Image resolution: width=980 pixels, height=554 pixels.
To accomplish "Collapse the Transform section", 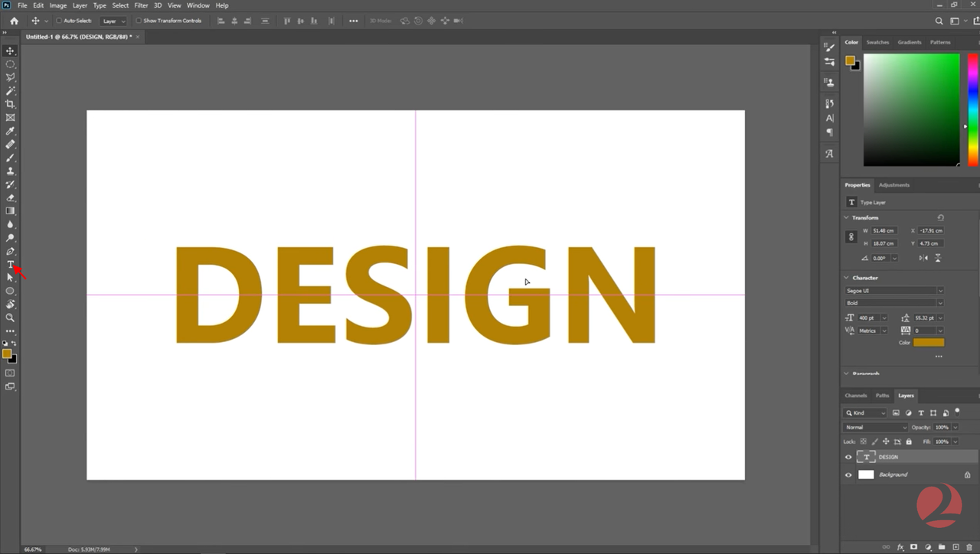I will click(x=846, y=217).
